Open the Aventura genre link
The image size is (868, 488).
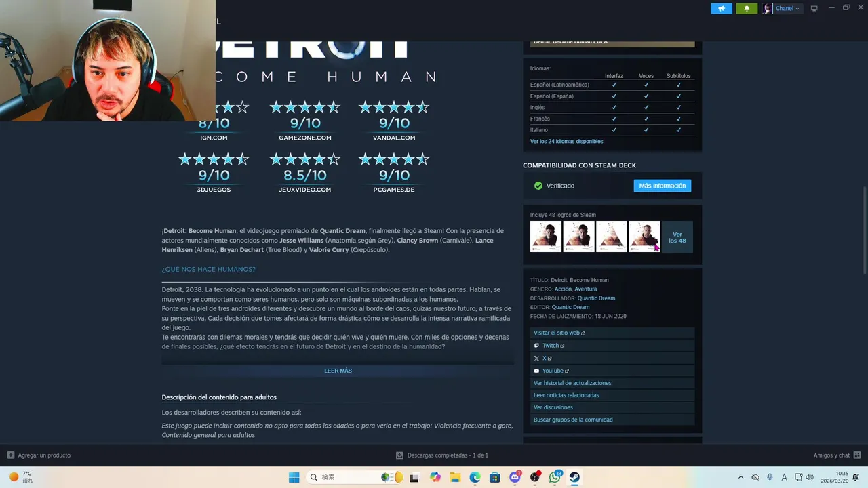586,289
